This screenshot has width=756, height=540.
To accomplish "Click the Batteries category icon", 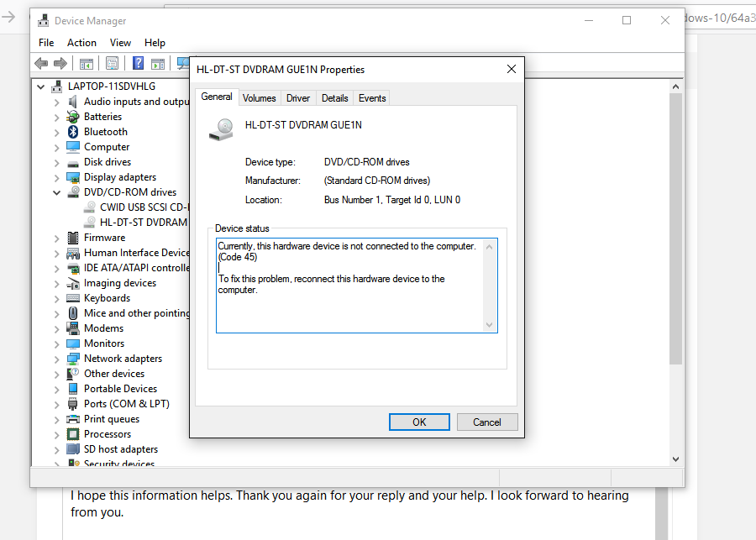I will [x=73, y=117].
